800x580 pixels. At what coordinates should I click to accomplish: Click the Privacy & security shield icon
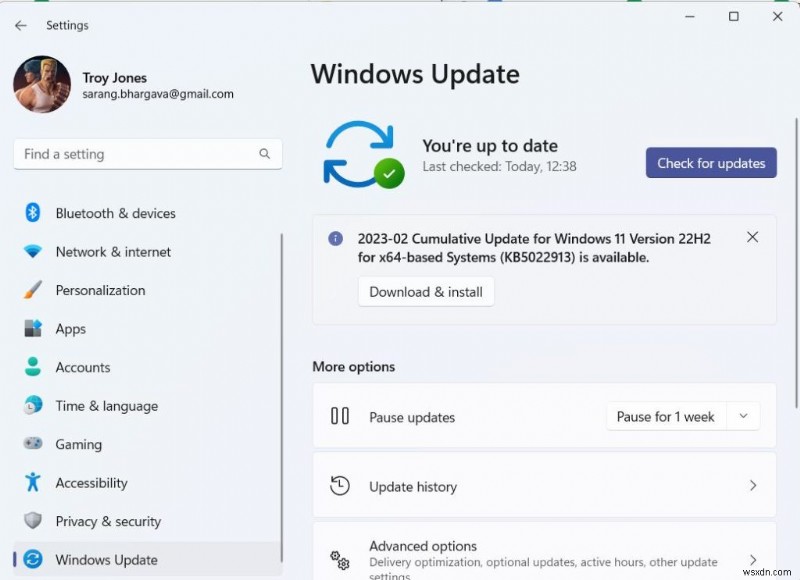33,520
